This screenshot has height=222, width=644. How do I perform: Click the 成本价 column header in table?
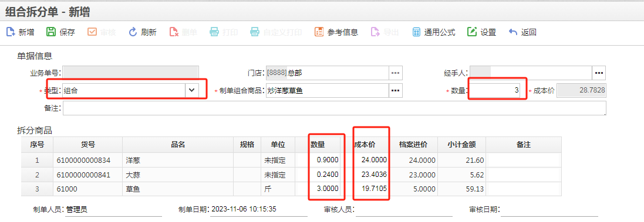(365, 145)
